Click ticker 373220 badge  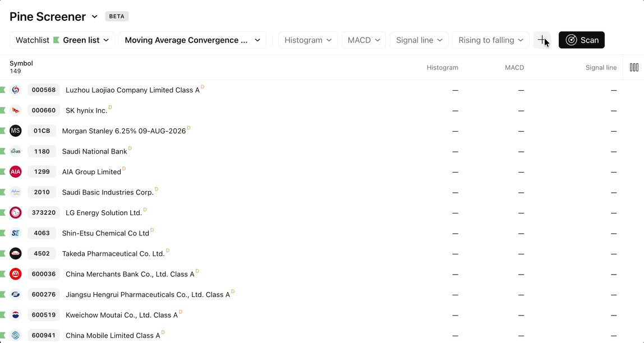pos(44,212)
